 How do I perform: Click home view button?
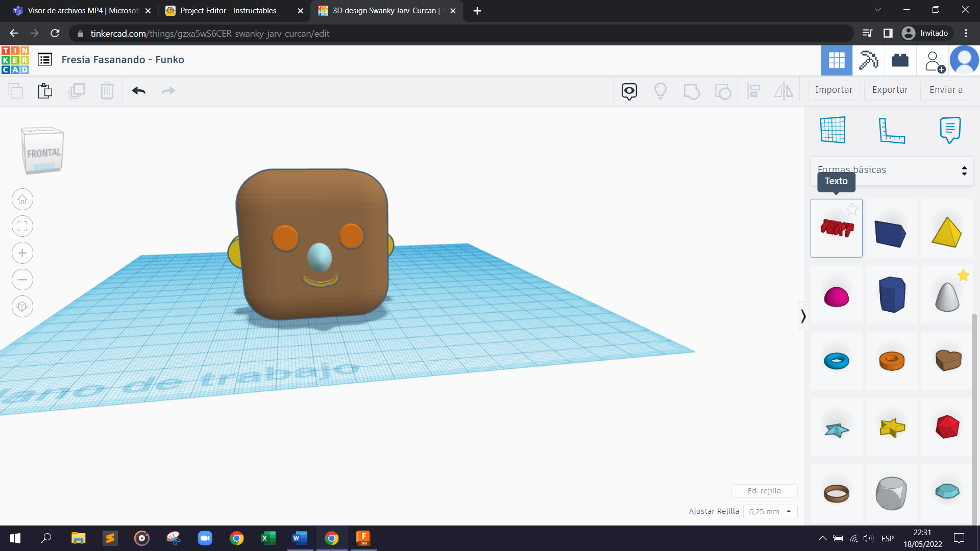22,199
